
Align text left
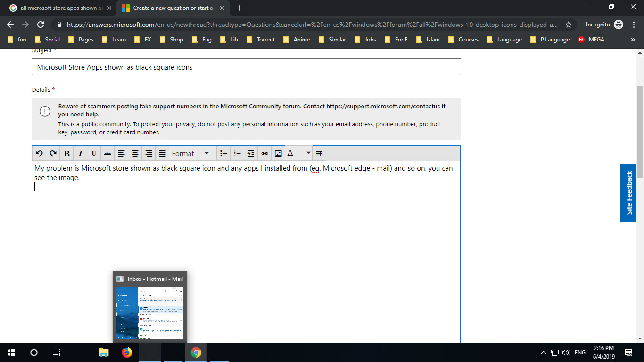click(x=122, y=154)
